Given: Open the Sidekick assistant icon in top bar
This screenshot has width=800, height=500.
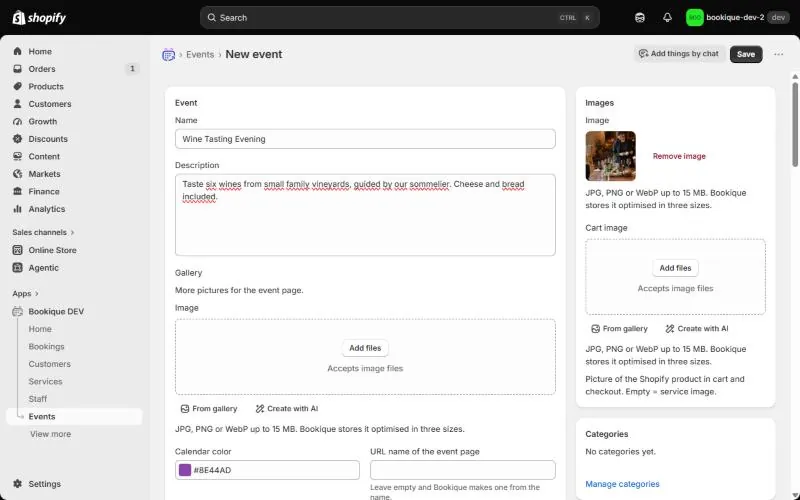Looking at the screenshot, I should 640,18.
